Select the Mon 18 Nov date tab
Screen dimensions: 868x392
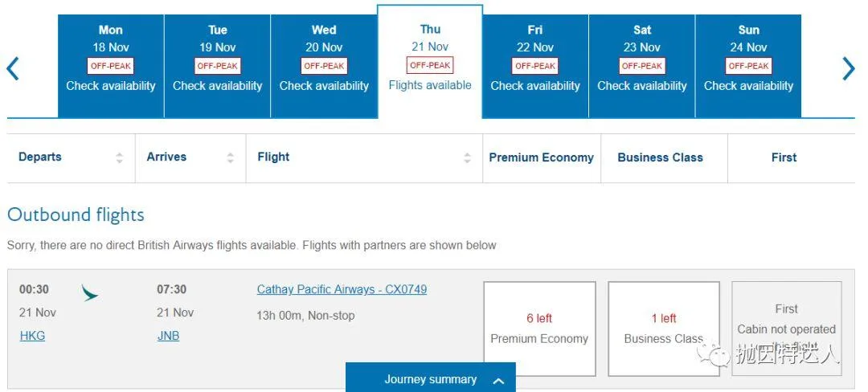111,66
